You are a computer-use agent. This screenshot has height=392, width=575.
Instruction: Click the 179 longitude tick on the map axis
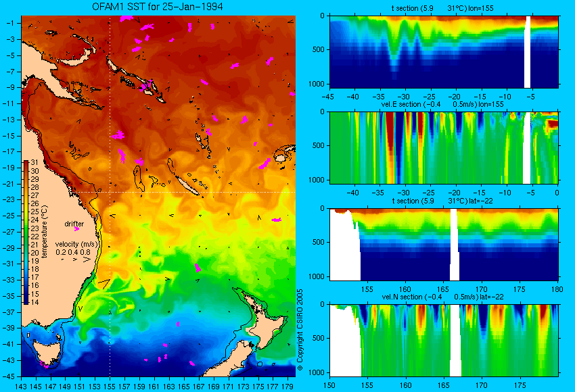[x=287, y=386]
